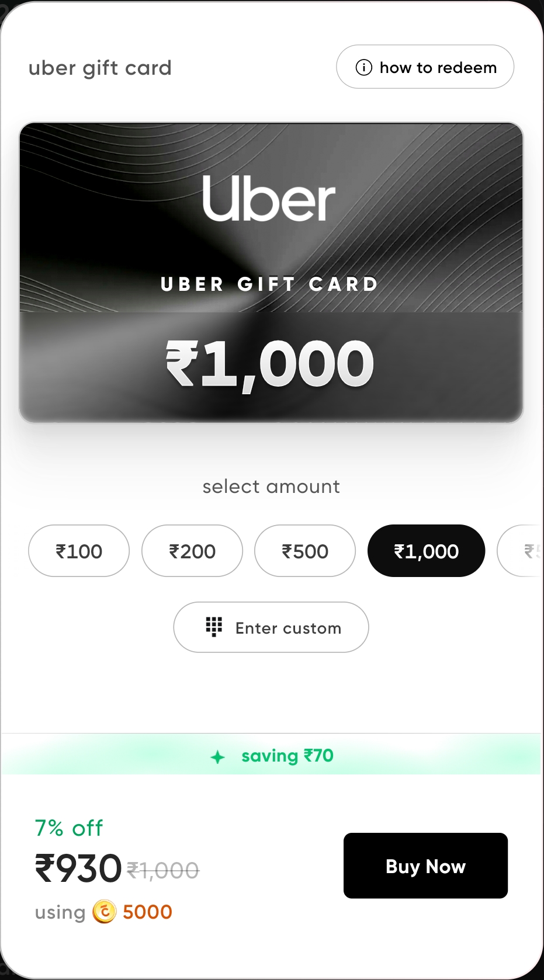Click the Uber gift card preview image
The image size is (544, 980).
tap(271, 272)
